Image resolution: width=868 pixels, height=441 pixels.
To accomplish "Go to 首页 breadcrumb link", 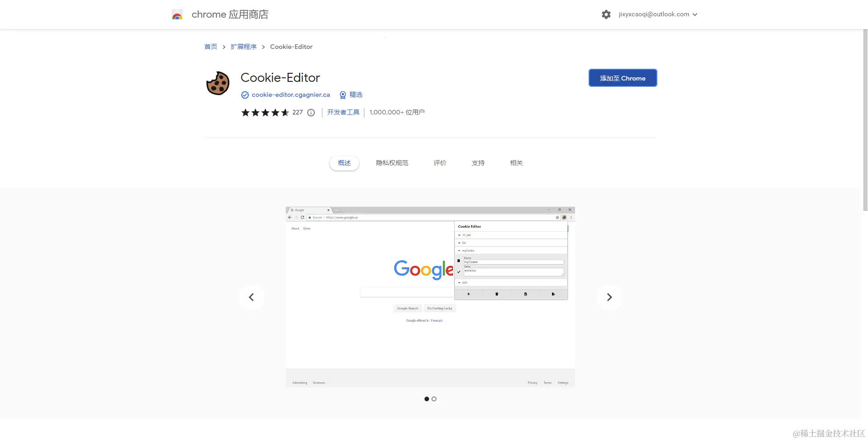I will [211, 47].
